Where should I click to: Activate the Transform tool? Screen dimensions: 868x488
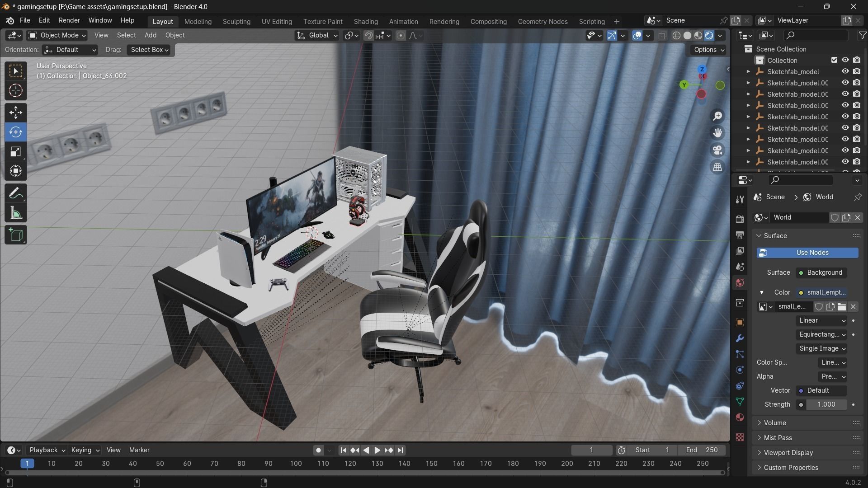(x=16, y=171)
